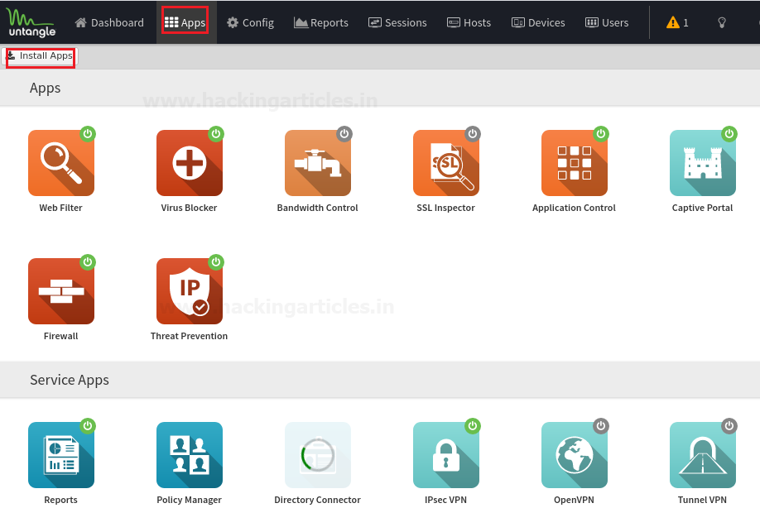Click the Application Control label
The image size is (760, 532).
click(x=574, y=208)
